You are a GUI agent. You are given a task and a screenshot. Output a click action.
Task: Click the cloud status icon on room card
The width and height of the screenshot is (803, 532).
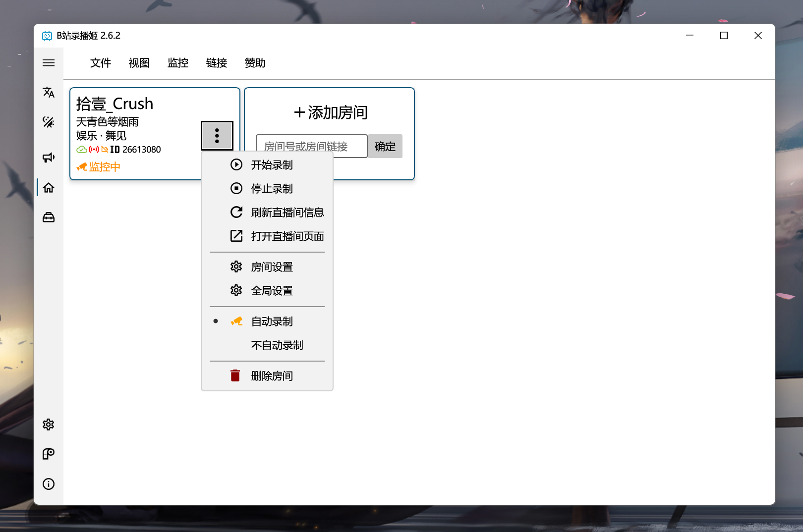pos(82,150)
